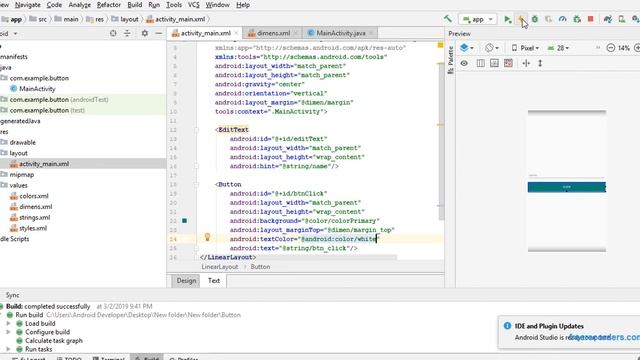Click the fourth pink layout icon in Preview toolbar
Image resolution: width=640 pixels, height=360 pixels.
(x=508, y=63)
